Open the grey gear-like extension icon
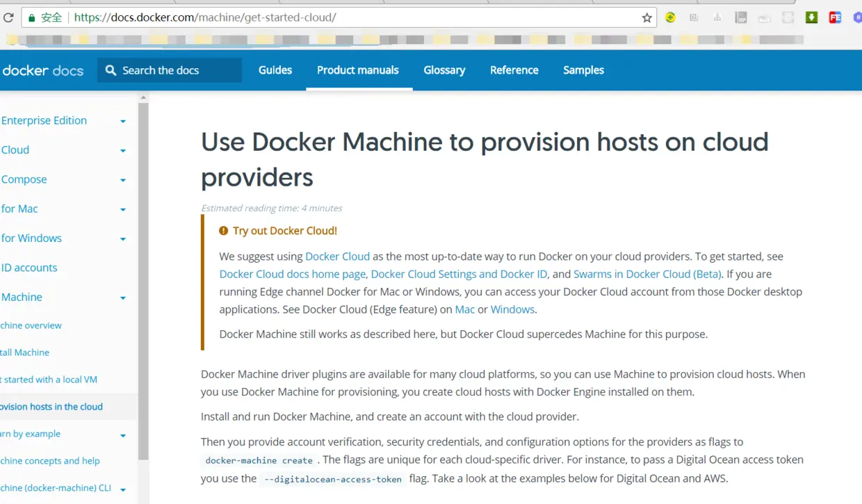862x504 pixels. (788, 17)
